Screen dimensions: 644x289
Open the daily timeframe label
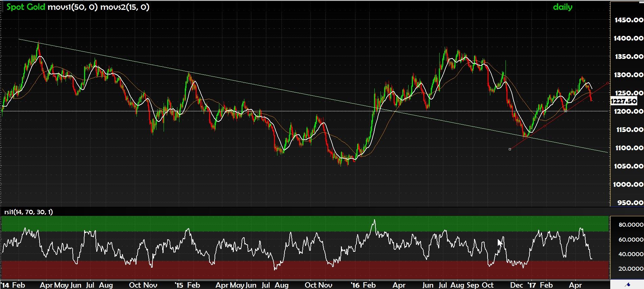[562, 7]
